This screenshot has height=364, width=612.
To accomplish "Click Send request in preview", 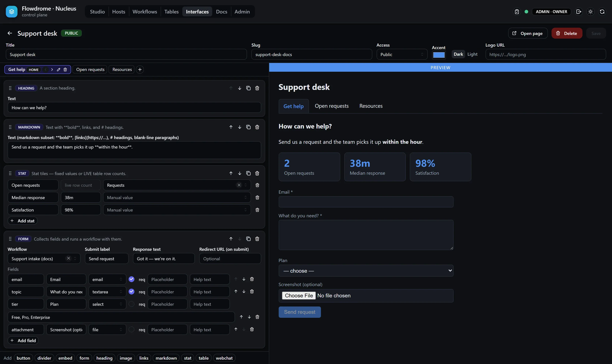I will coord(299,312).
